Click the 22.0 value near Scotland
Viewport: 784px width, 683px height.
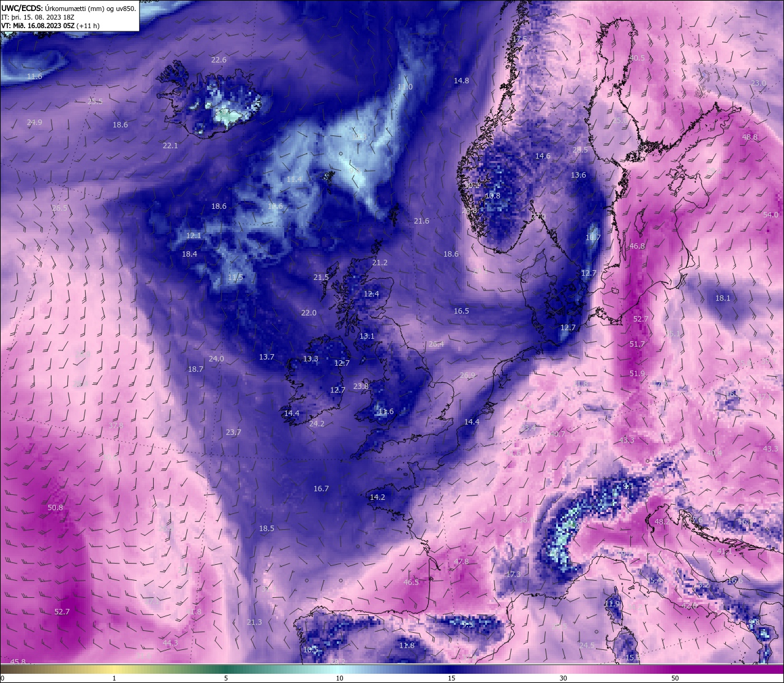click(309, 313)
